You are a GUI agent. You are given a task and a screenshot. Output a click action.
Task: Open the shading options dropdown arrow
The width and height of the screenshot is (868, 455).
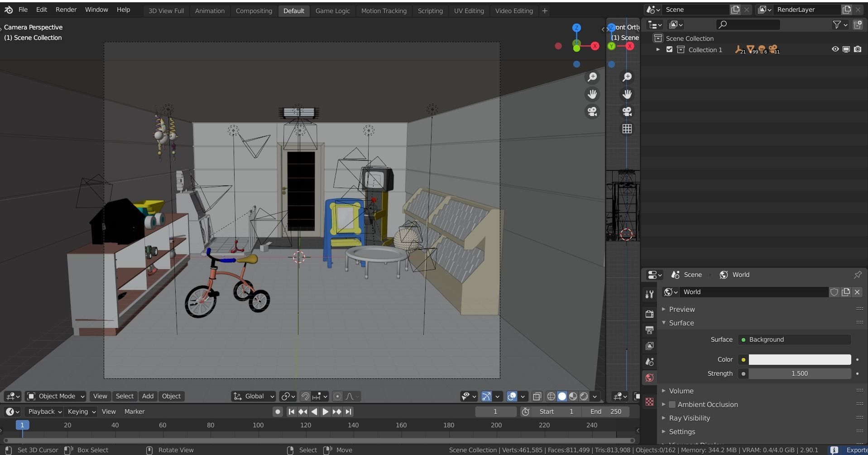tap(595, 396)
